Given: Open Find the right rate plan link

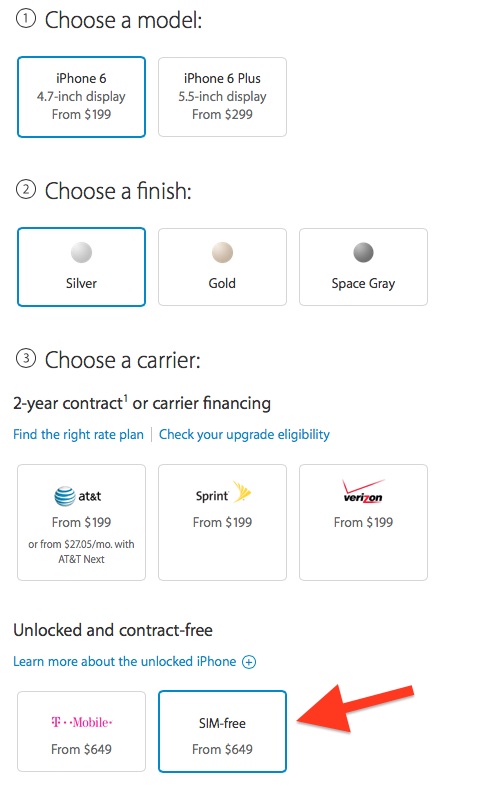Looking at the screenshot, I should pyautogui.click(x=78, y=434).
